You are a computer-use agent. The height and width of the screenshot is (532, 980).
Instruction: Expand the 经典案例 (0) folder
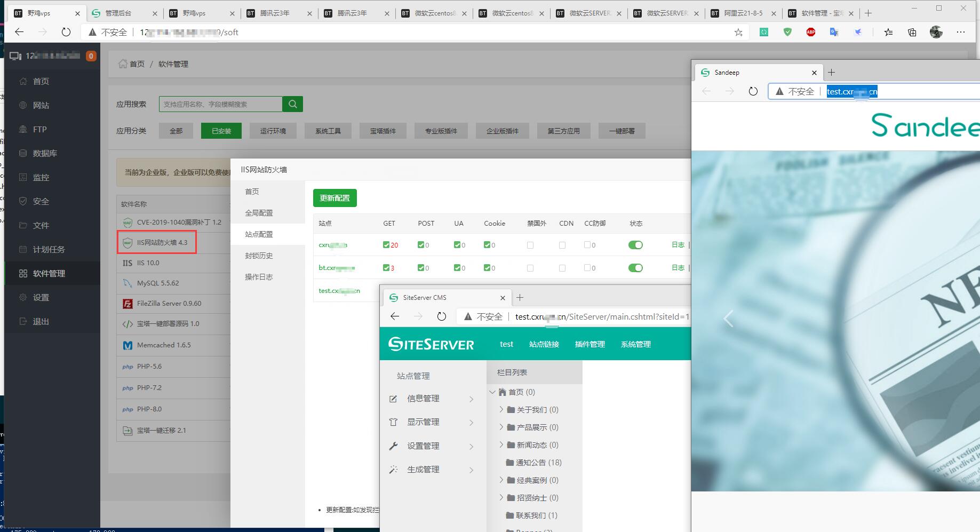pyautogui.click(x=501, y=480)
